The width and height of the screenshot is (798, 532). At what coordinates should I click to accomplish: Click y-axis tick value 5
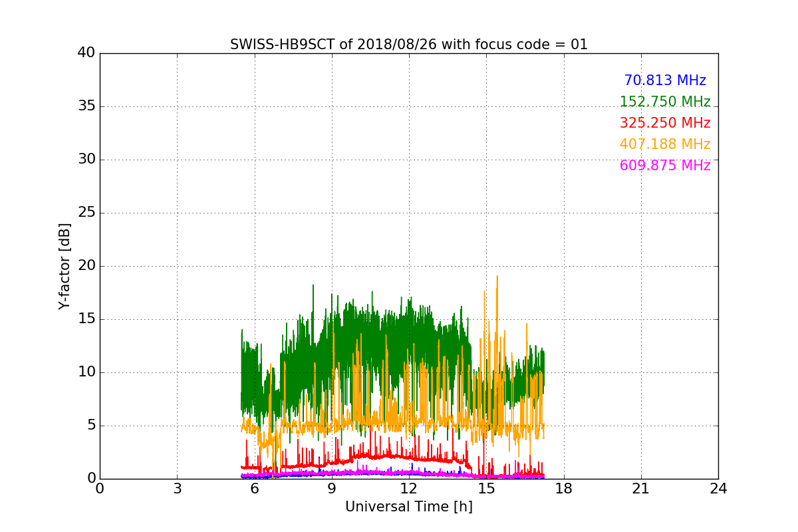coord(90,426)
